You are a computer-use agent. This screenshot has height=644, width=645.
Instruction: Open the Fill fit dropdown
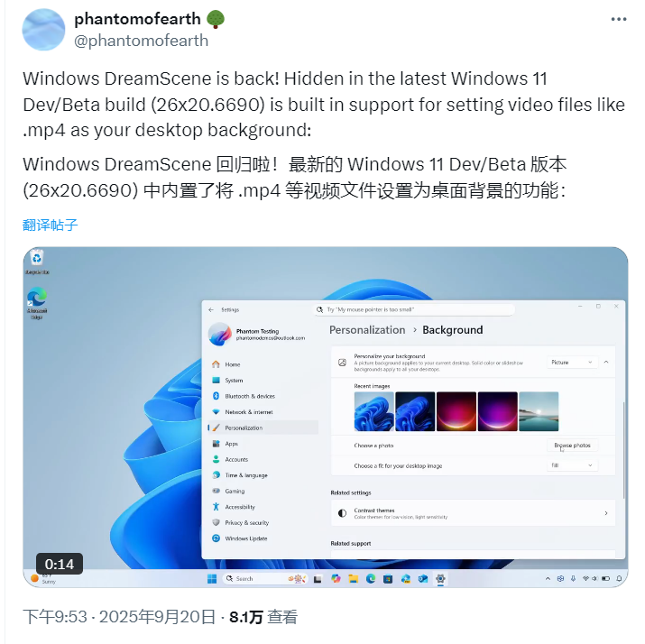point(572,465)
